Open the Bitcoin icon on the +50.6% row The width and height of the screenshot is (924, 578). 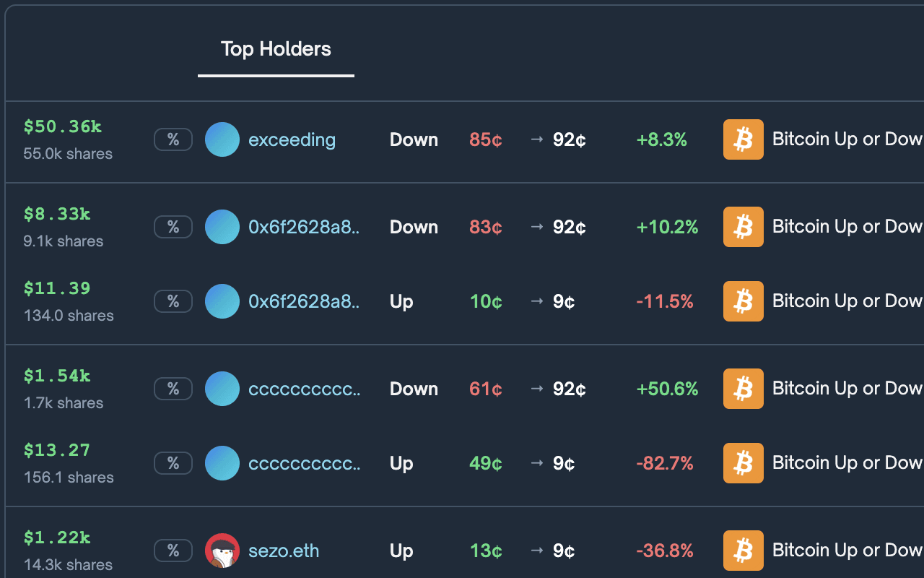pyautogui.click(x=743, y=388)
